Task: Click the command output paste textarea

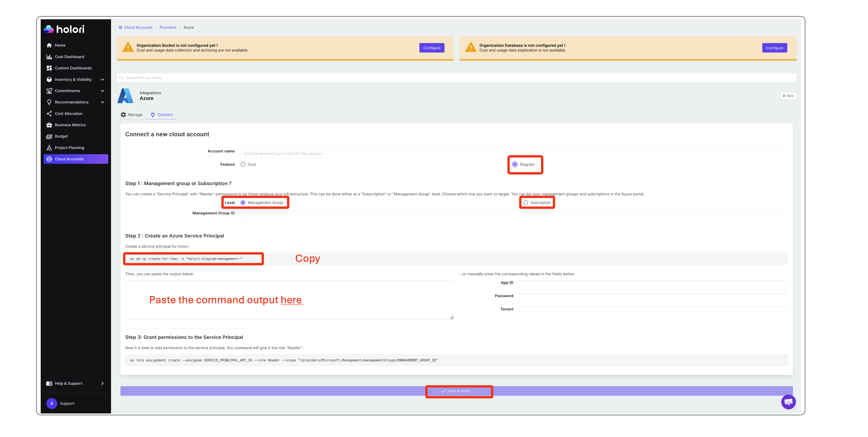Action: pyautogui.click(x=289, y=300)
